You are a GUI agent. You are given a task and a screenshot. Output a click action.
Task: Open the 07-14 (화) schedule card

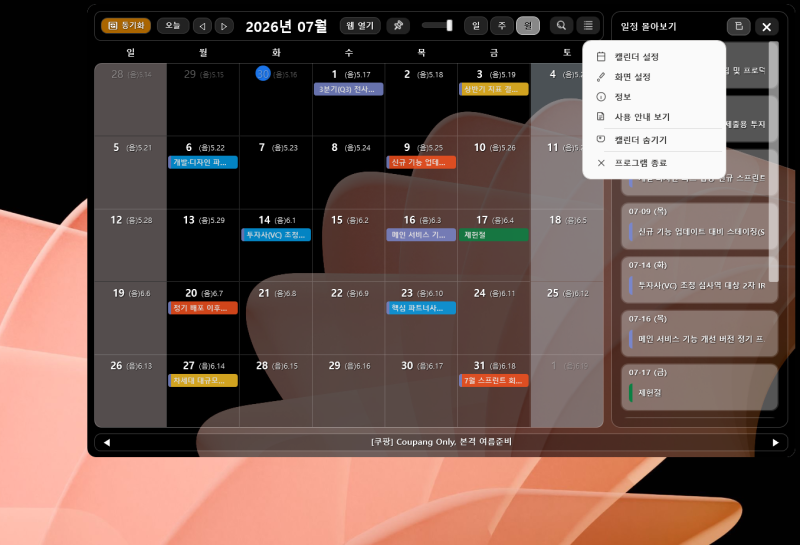[699, 279]
